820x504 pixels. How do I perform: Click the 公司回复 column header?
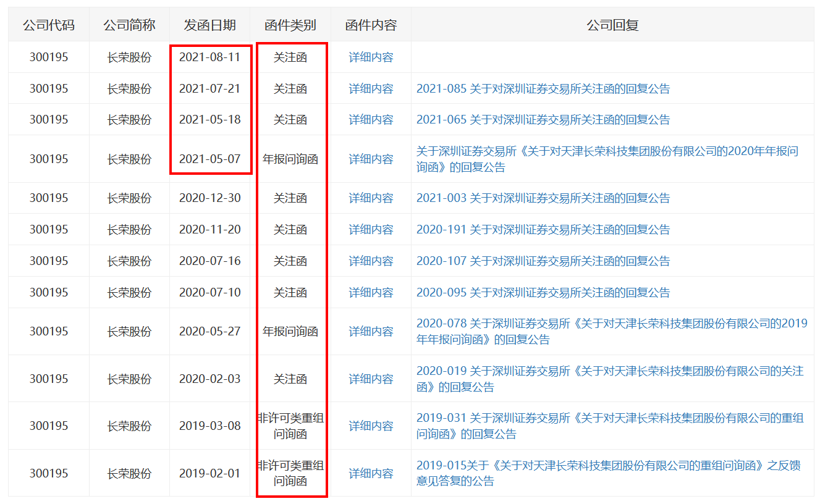tap(612, 25)
